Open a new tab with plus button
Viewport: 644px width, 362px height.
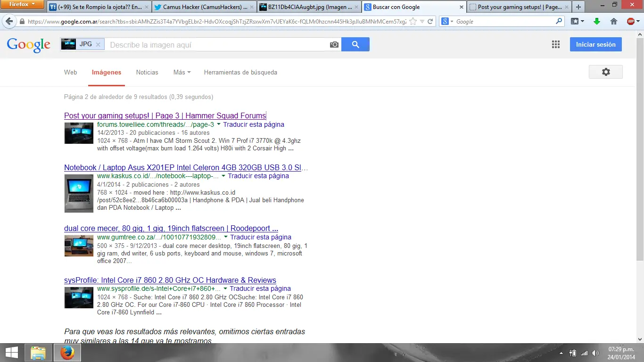tap(578, 7)
